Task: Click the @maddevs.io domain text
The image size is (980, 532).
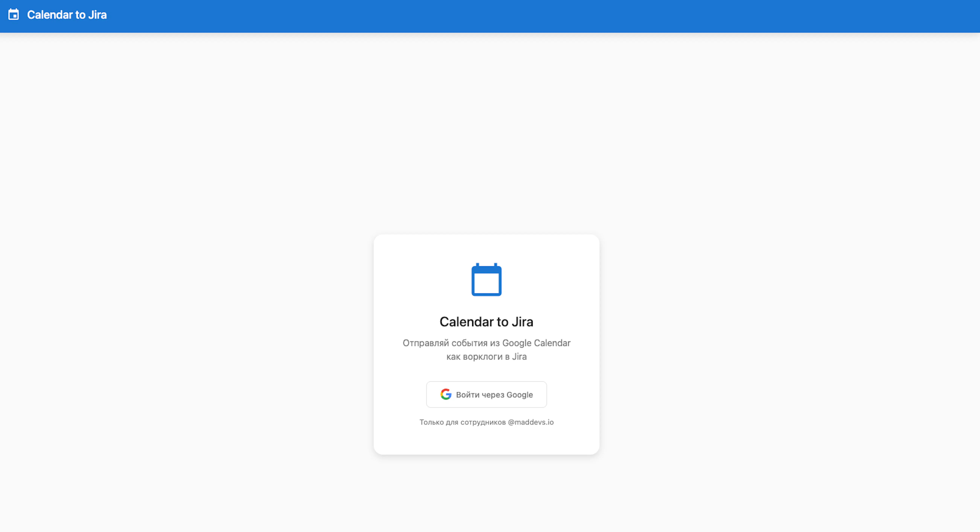Action: pos(531,422)
